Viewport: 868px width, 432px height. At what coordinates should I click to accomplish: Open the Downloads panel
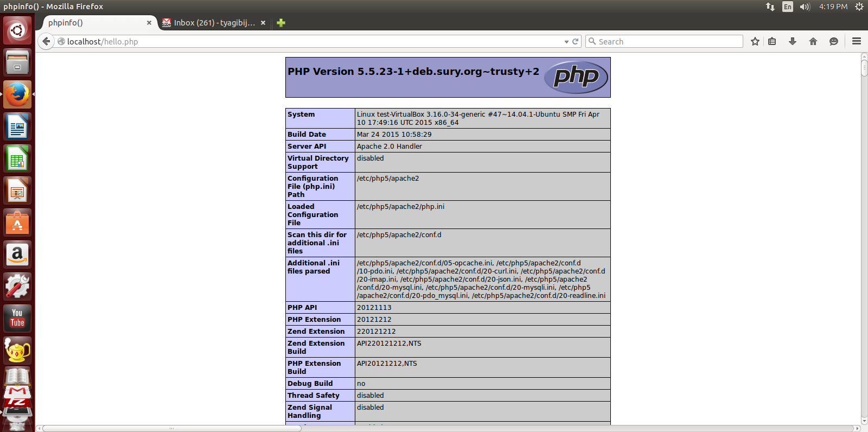[793, 41]
